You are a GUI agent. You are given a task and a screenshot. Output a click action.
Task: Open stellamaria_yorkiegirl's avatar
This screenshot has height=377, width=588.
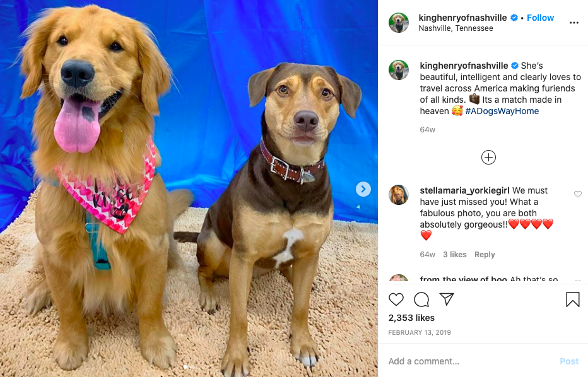click(x=398, y=195)
